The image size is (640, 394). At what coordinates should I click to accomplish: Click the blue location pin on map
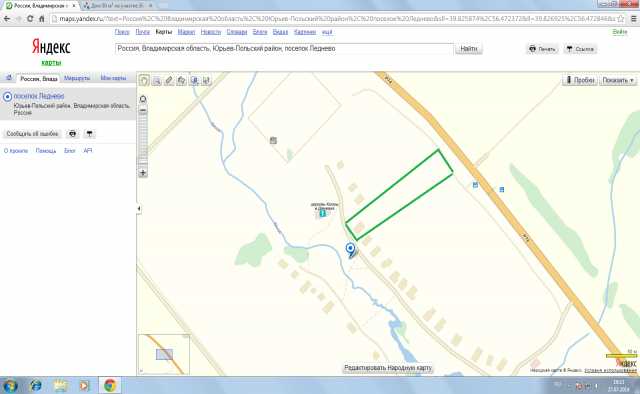[350, 249]
